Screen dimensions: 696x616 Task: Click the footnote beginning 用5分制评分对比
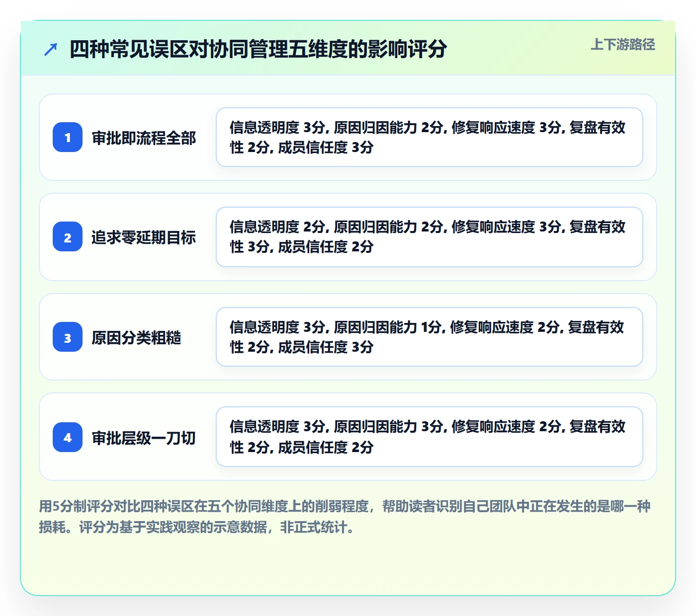click(345, 517)
